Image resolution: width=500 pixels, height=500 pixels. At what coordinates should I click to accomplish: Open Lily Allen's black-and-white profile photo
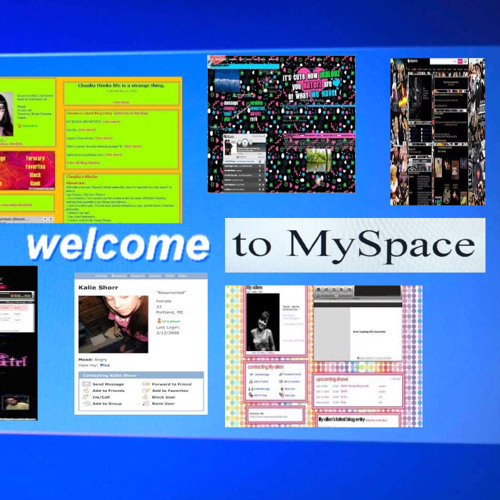pyautogui.click(x=263, y=322)
